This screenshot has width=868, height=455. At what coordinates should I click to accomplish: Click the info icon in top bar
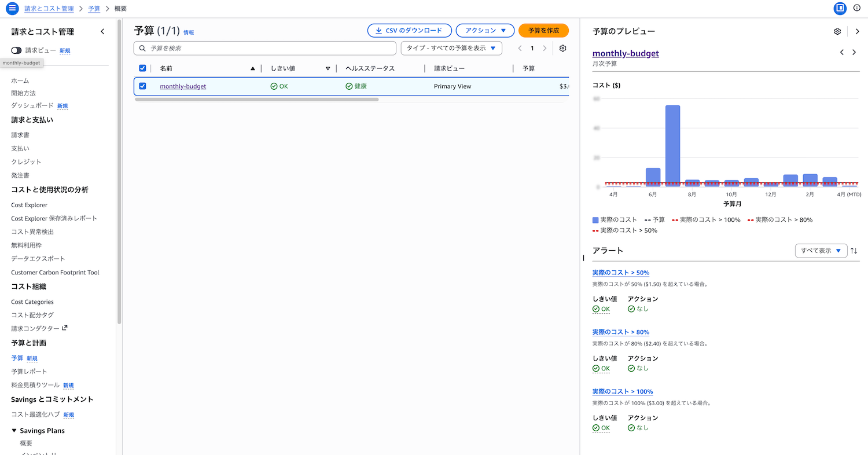[x=857, y=8]
